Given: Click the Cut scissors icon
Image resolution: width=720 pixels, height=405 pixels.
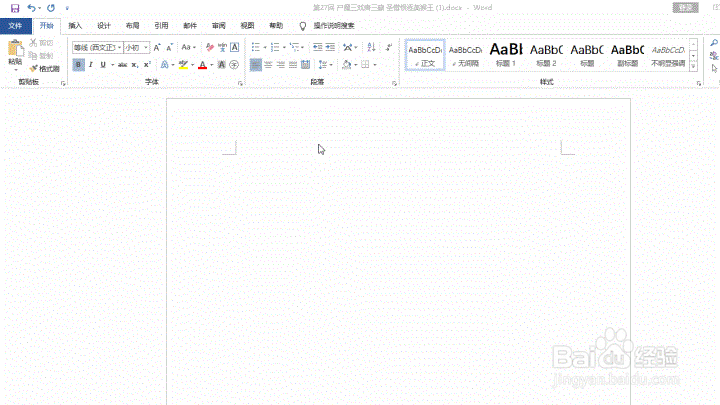Looking at the screenshot, I should coord(33,43).
